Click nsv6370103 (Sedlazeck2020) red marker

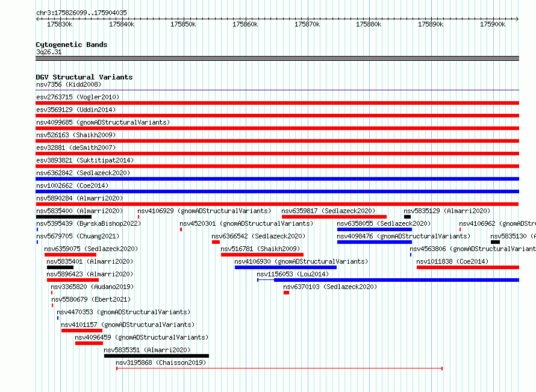pyautogui.click(x=286, y=293)
